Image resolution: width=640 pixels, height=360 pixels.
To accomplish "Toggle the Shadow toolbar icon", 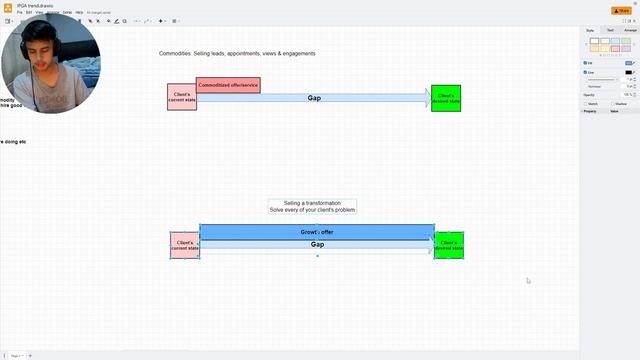I will click(124, 21).
